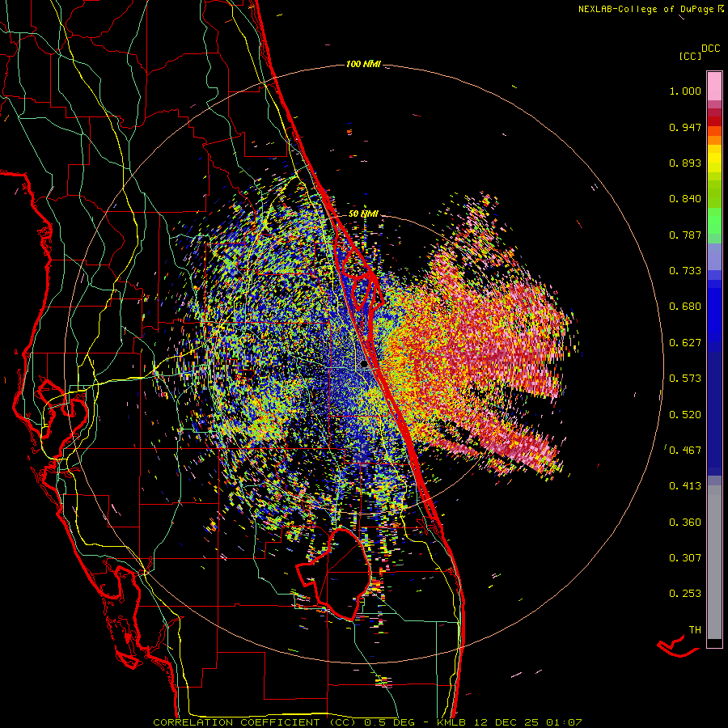
Task: Click the 0.520 scale value
Action: pyautogui.click(x=685, y=415)
